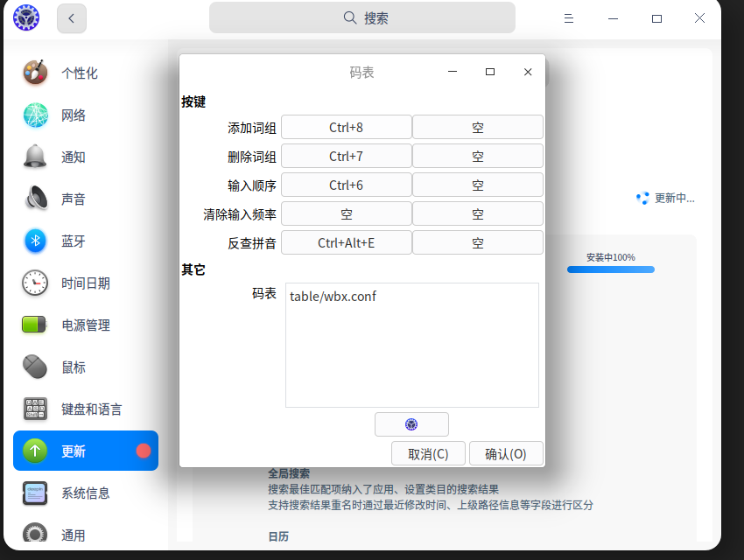Edit the Ctrl+8 hotkey for 添加词组
Screen dimensions: 744x560
point(346,126)
